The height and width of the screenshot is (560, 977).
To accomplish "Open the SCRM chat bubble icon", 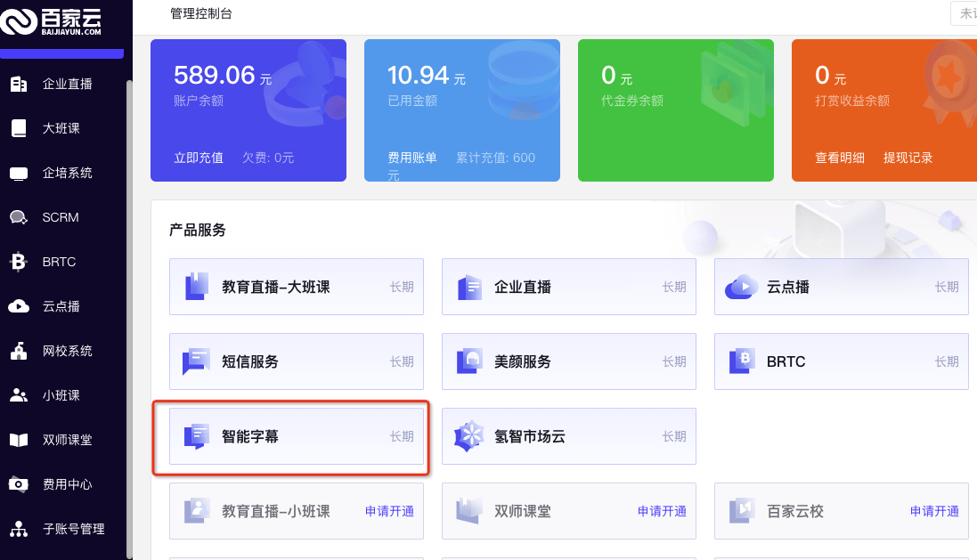I will point(19,217).
